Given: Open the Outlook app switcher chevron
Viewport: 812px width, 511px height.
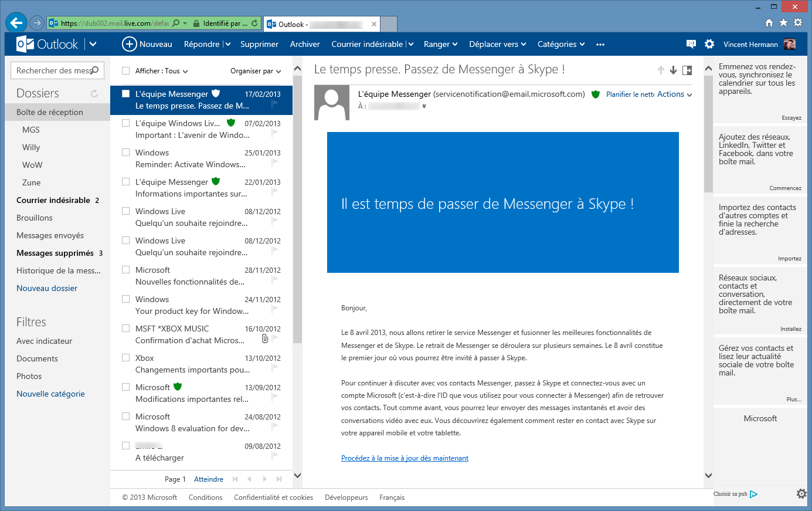Looking at the screenshot, I should pos(93,44).
